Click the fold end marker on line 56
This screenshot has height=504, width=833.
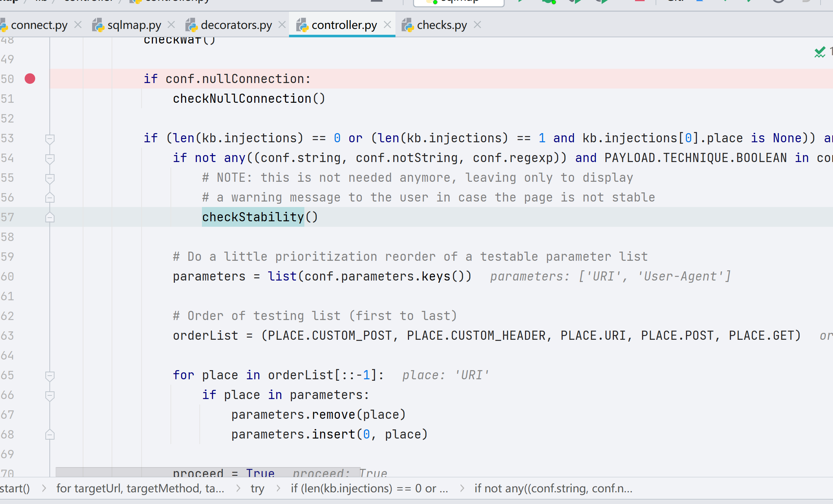50,198
